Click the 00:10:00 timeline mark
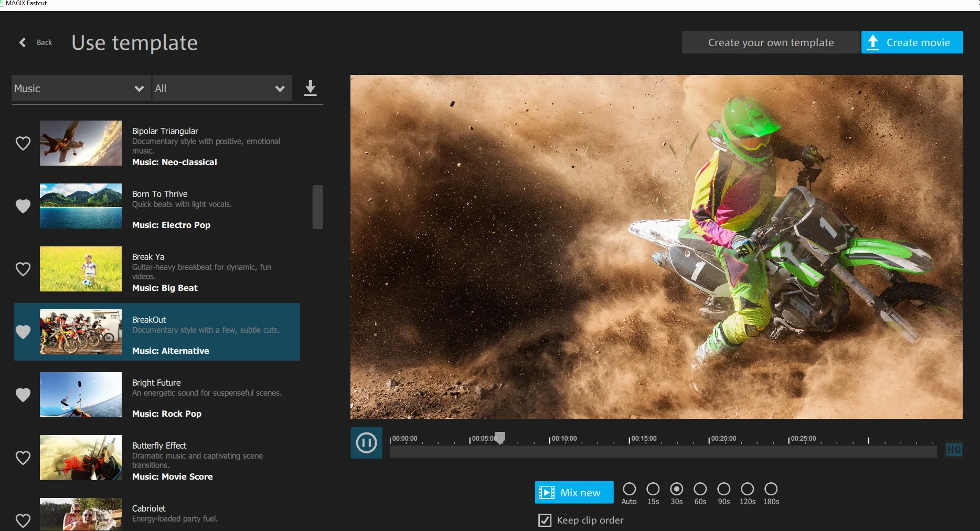Viewport: 980px width, 531px height. 564,439
